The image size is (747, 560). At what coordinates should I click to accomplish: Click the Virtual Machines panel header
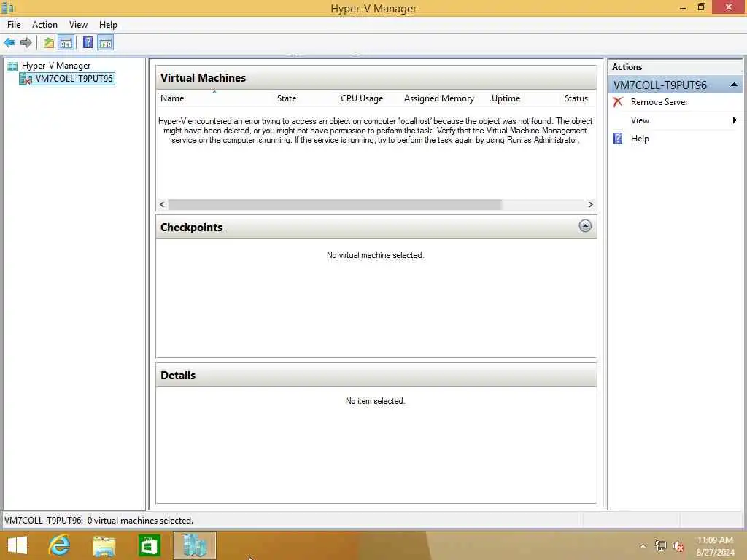click(376, 77)
